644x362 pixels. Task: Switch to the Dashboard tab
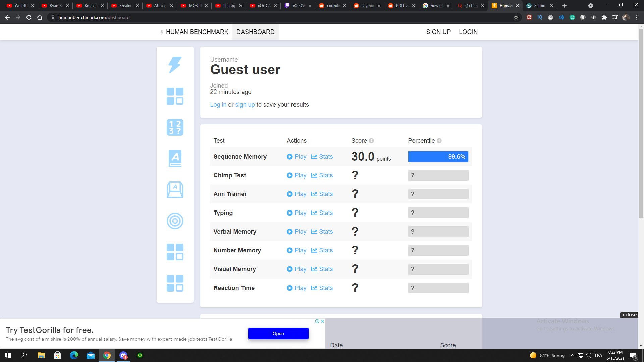[x=255, y=32]
